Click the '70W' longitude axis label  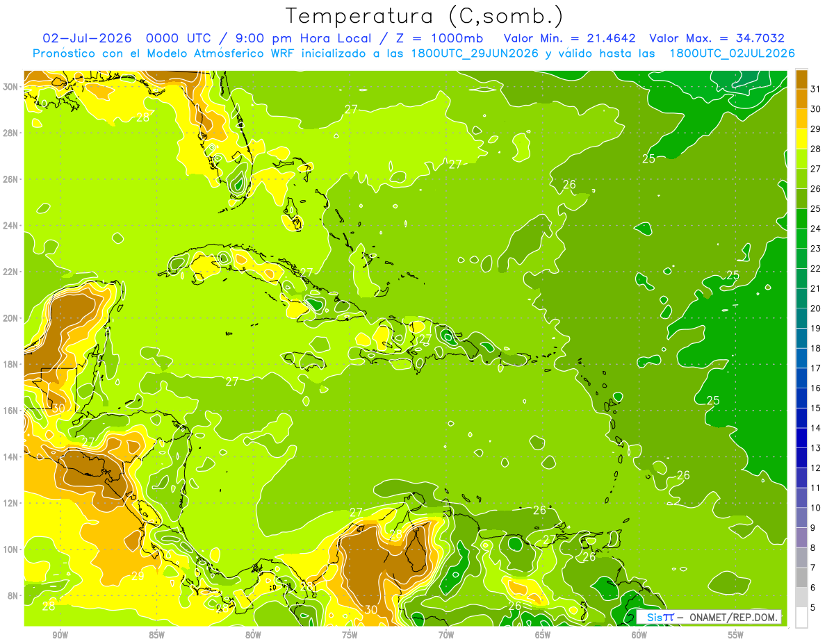(x=446, y=635)
